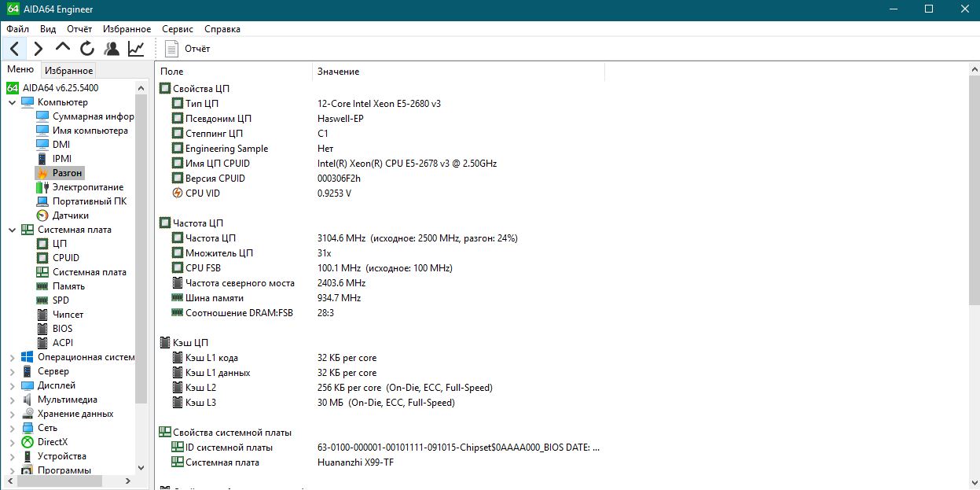Select AIDA64 v6.25.5400 root node
Screen dimensions: 980x490
click(x=61, y=88)
